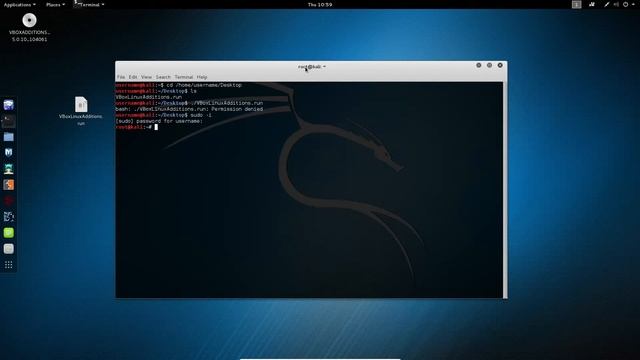Open the green app icon in dock
Viewport: 640px width, 360px height.
click(x=9, y=233)
